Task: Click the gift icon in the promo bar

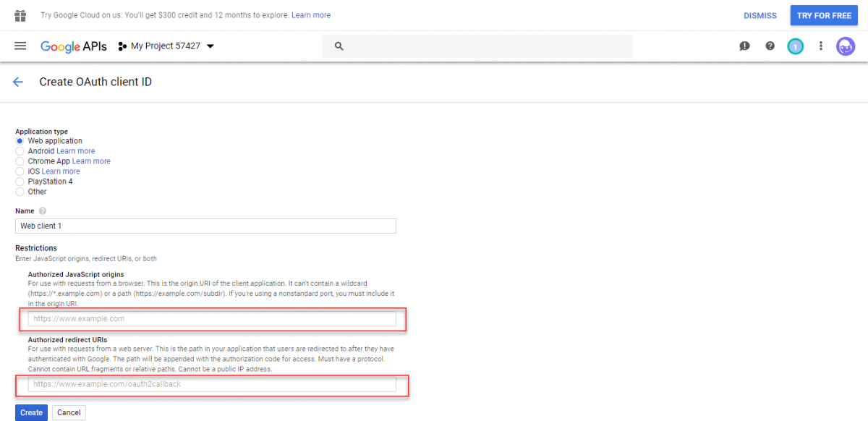Action: click(x=20, y=15)
